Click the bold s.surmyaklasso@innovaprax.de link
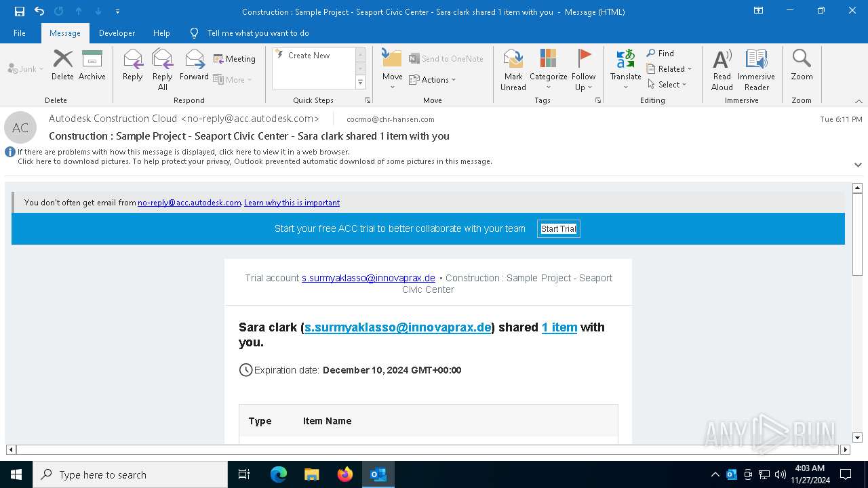 tap(397, 327)
